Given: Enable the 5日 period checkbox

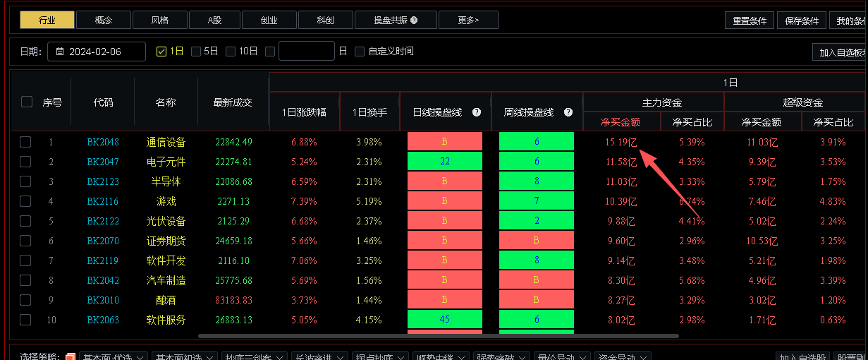Looking at the screenshot, I should 196,52.
